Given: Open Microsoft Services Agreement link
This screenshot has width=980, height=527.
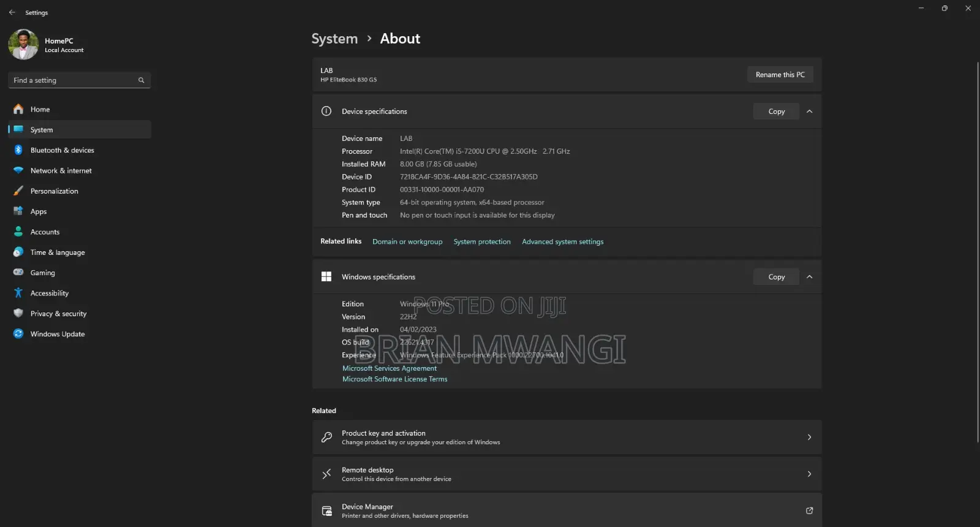Looking at the screenshot, I should click(390, 368).
